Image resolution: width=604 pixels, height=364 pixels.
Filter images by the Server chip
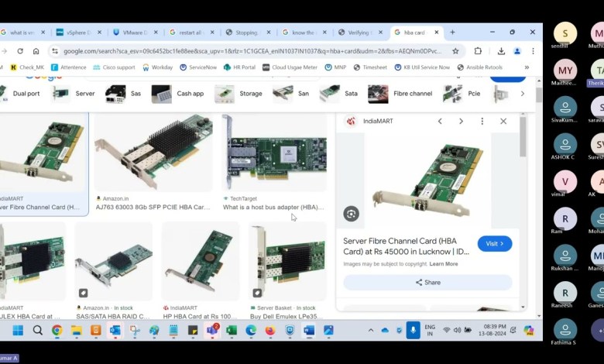click(x=74, y=94)
